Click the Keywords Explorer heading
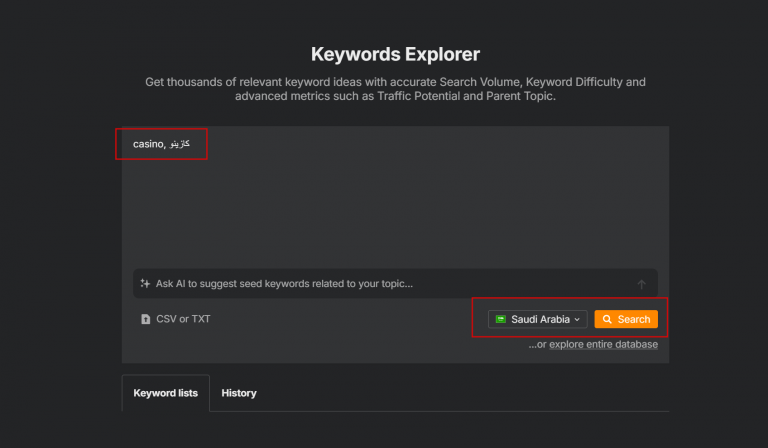This screenshot has height=448, width=768. click(395, 54)
